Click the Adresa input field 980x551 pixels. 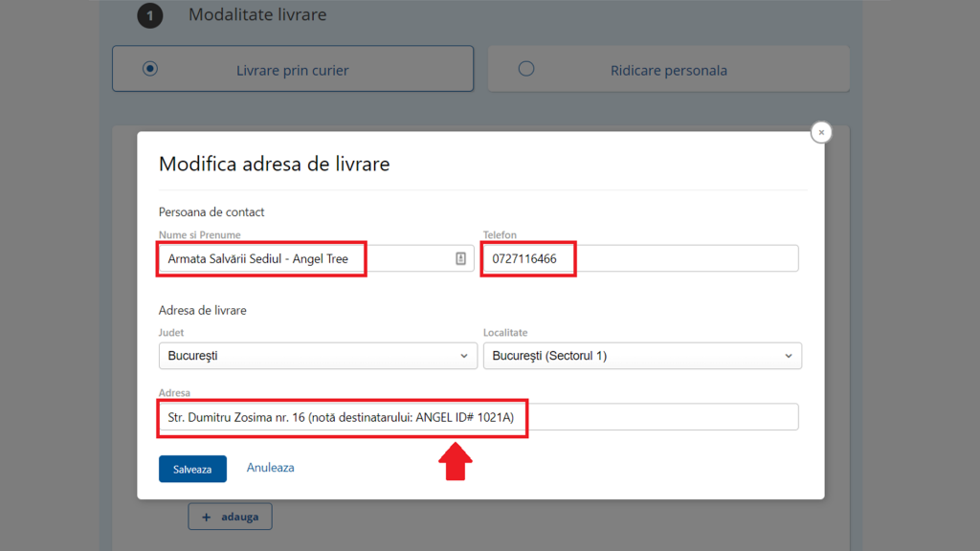pyautogui.click(x=479, y=417)
